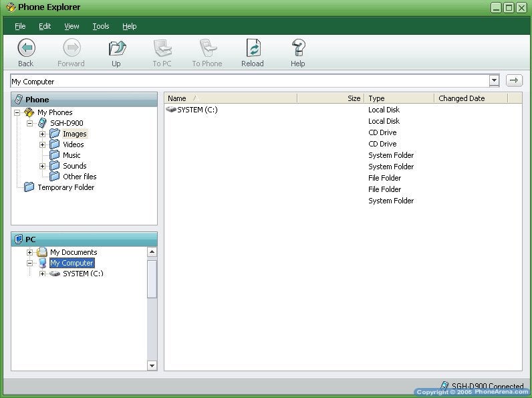Select the Music label in phone tree
Viewport: 532px width, 398px height.
[72, 155]
